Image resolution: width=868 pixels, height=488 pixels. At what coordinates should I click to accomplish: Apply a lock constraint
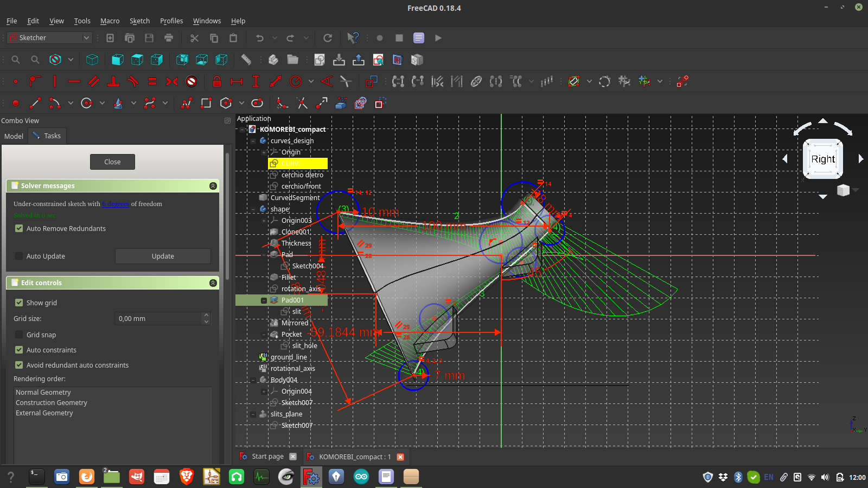[x=217, y=81]
